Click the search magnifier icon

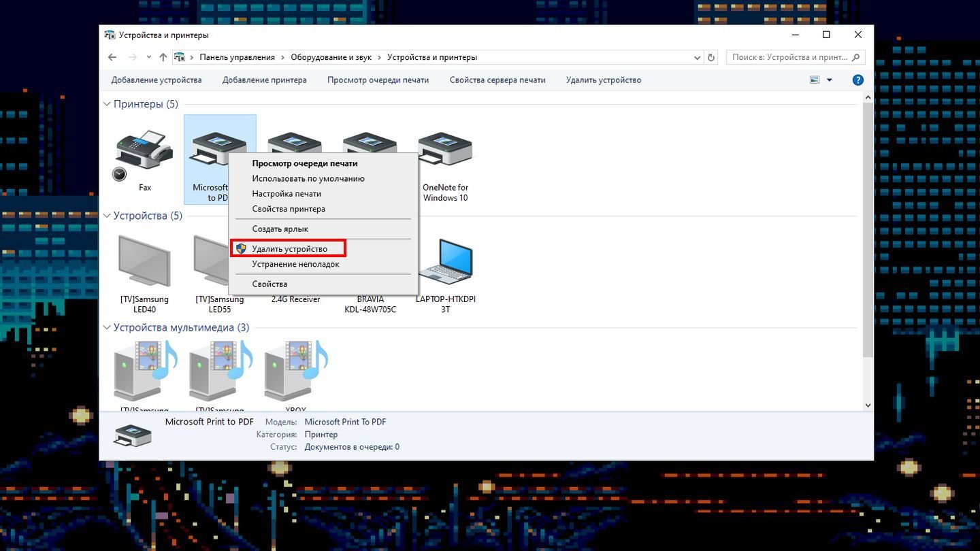pyautogui.click(x=856, y=57)
